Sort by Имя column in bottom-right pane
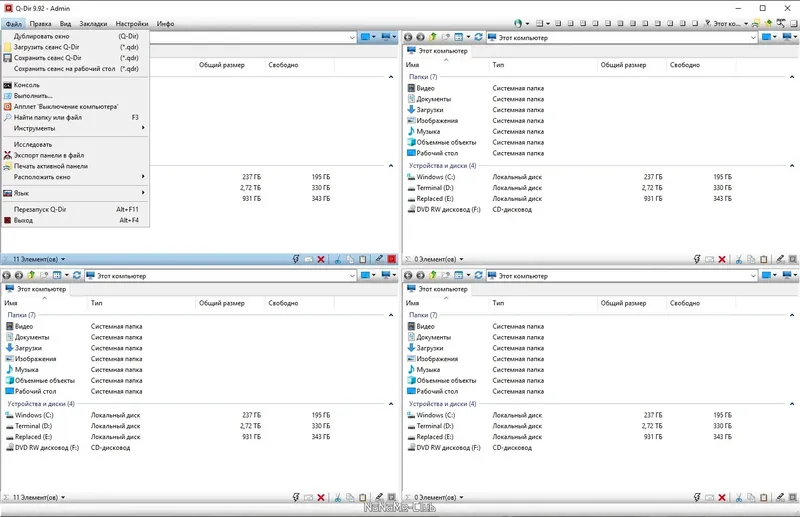800x517 pixels. pyautogui.click(x=445, y=303)
